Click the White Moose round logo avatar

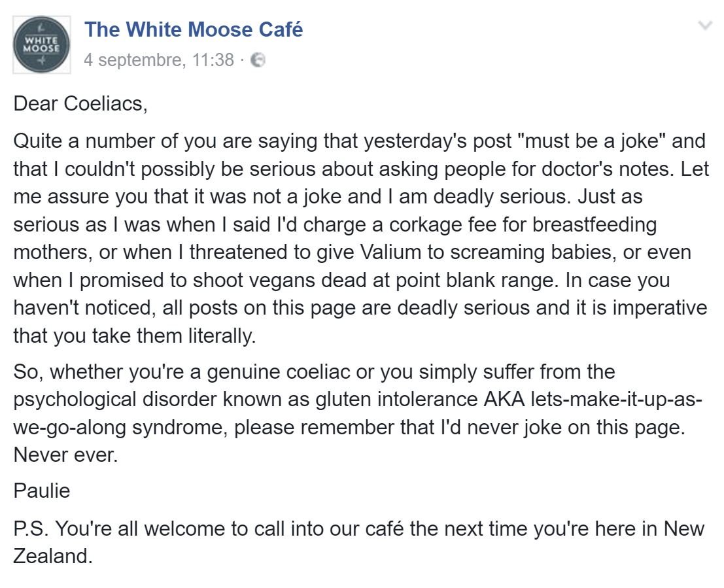coord(42,45)
